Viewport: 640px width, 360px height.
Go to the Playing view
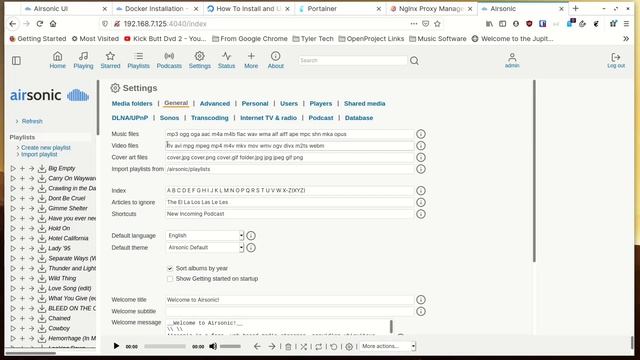[83, 60]
